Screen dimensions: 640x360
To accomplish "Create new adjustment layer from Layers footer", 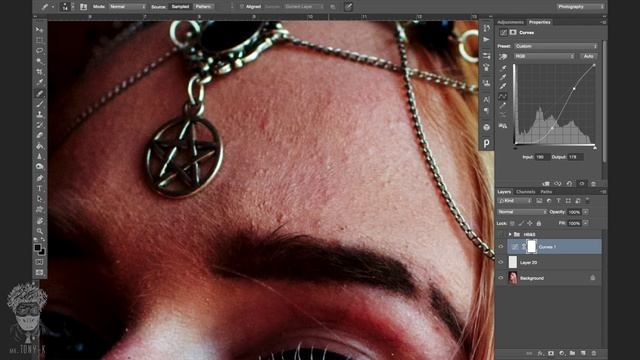I will 562,353.
